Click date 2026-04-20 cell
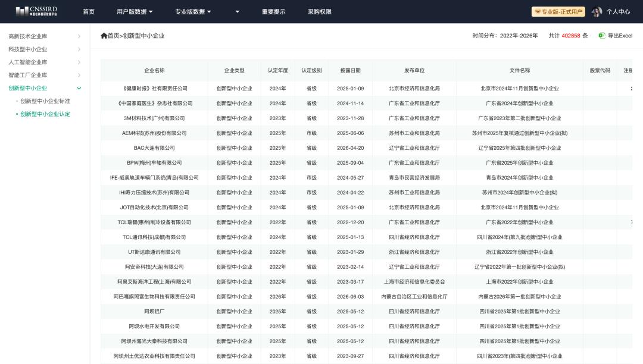Screen dimensions: 643x364 [x=350, y=148]
